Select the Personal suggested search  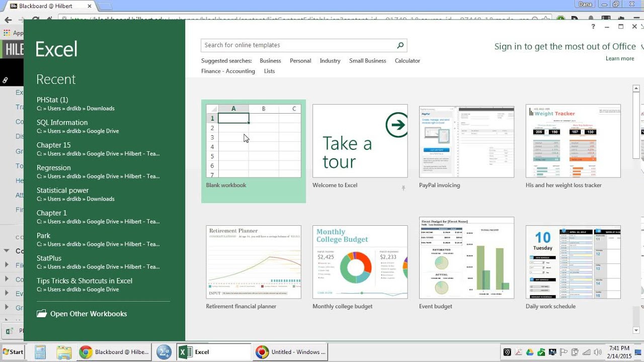pyautogui.click(x=300, y=61)
